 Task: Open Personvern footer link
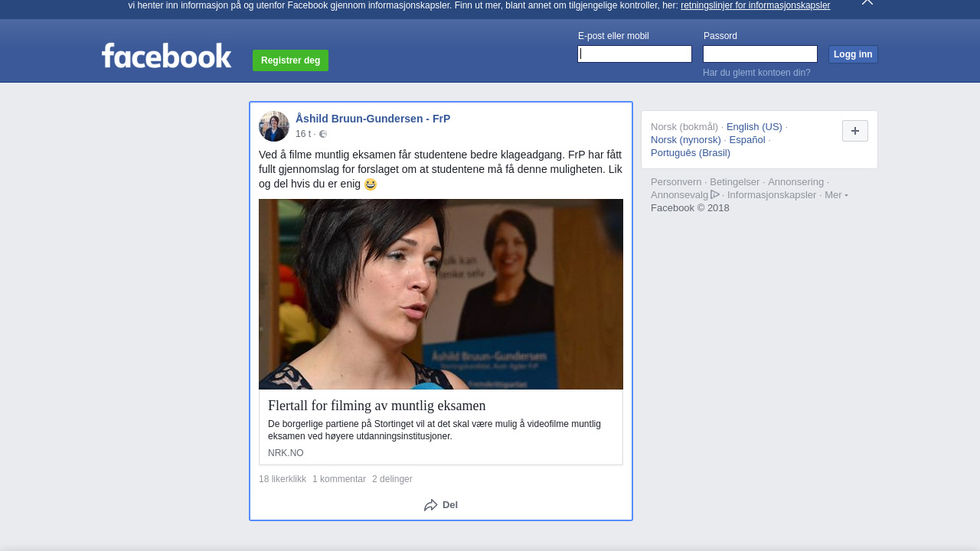676,182
